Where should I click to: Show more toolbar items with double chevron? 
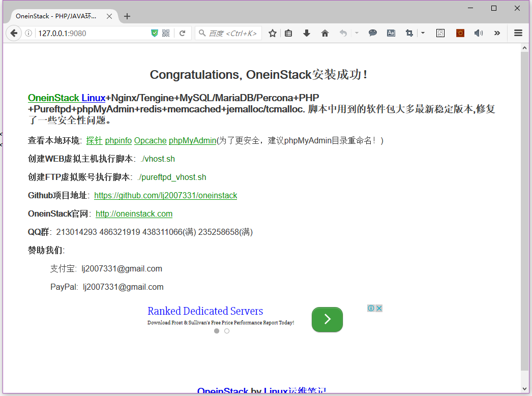497,33
